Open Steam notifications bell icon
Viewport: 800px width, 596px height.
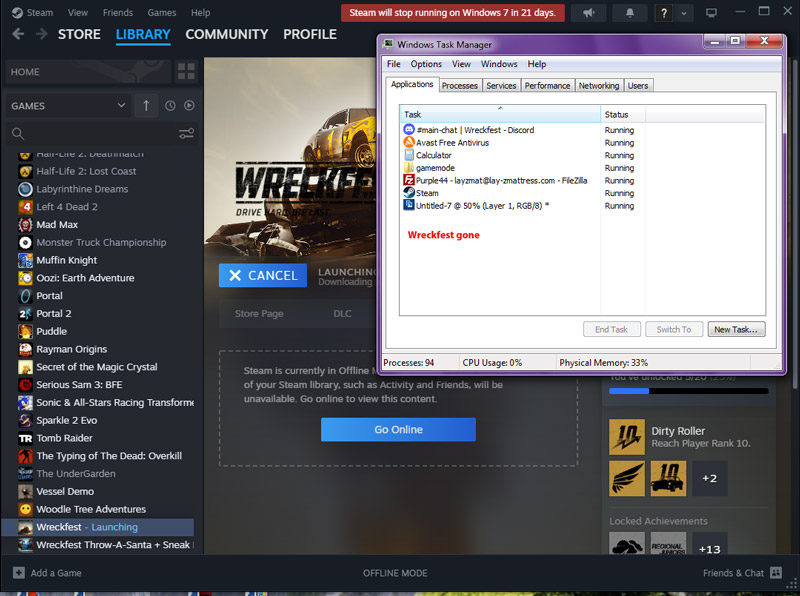pyautogui.click(x=630, y=13)
